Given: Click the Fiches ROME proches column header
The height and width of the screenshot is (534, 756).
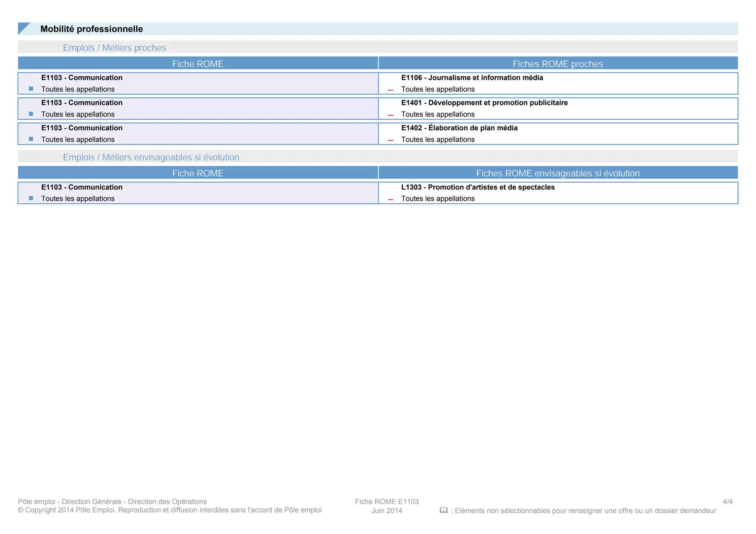Looking at the screenshot, I should click(x=557, y=64).
